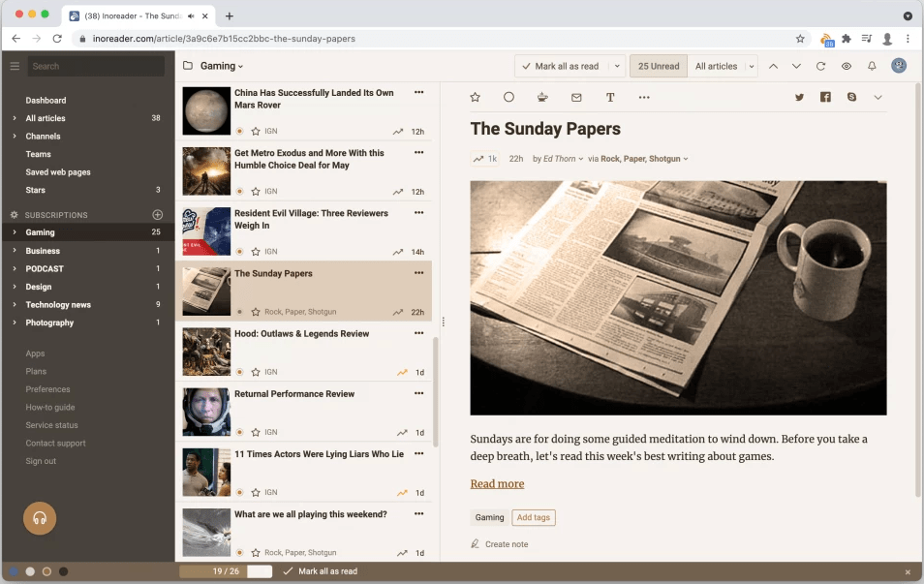Open Stars in the sidebar

(36, 190)
